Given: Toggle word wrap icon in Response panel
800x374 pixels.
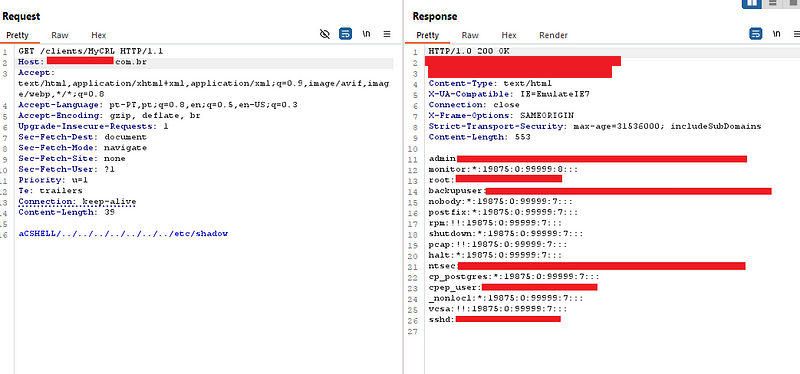Looking at the screenshot, I should (756, 34).
